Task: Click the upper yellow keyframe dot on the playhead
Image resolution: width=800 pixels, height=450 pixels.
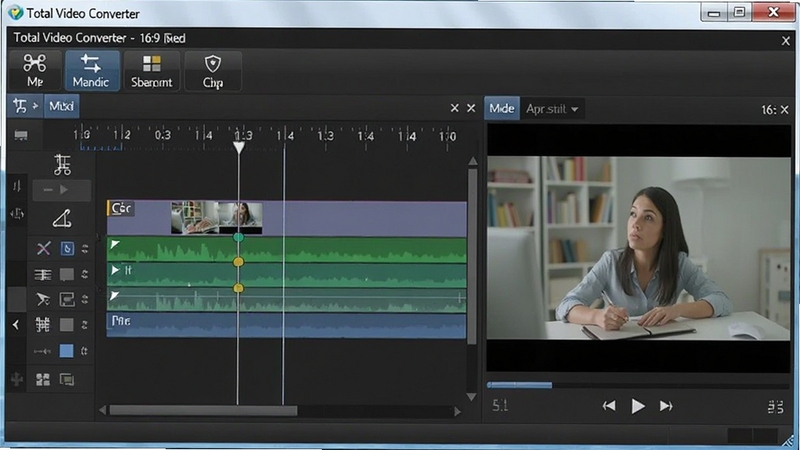Action: pos(238,262)
